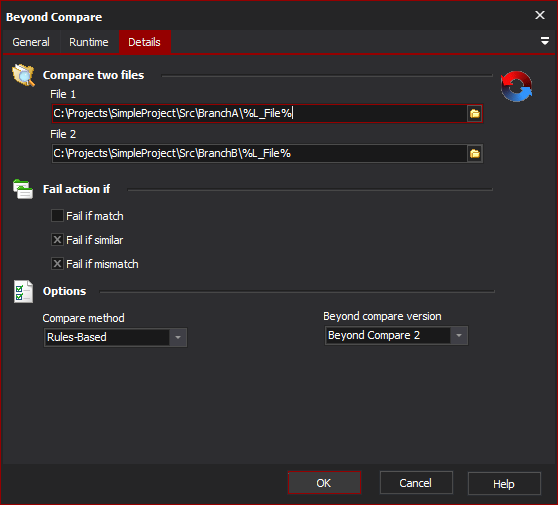
Task: Expand the Beyond compare version dropdown arrow
Action: (459, 336)
